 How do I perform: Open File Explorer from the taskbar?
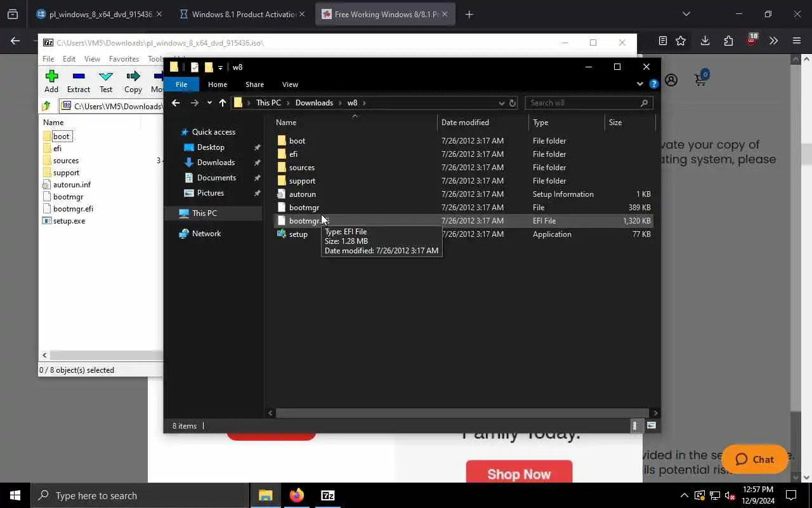coord(266,495)
